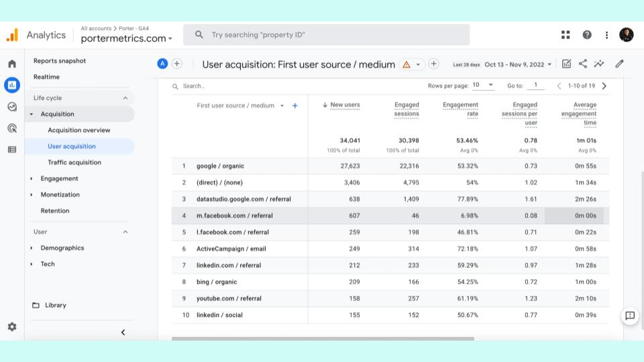Viewport: 644px width, 362px height.
Task: Open the Advertising icon in sidebar
Action: 12,128
